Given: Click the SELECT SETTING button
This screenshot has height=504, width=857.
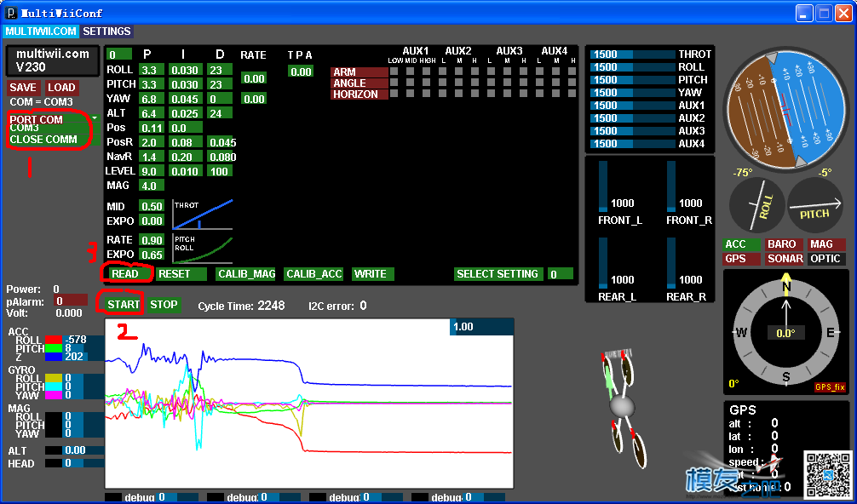Looking at the screenshot, I should pyautogui.click(x=498, y=274).
